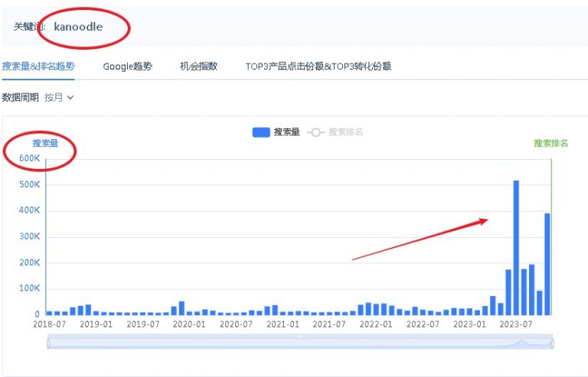Click the 2023-07 x-axis label
This screenshot has height=377, width=588.
(x=516, y=324)
